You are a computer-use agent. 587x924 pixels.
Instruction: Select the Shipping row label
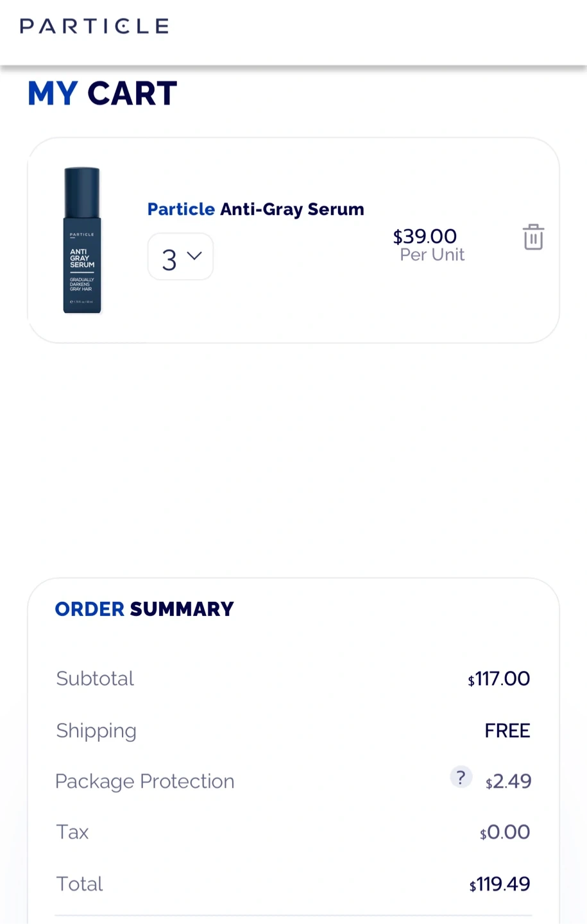(96, 731)
